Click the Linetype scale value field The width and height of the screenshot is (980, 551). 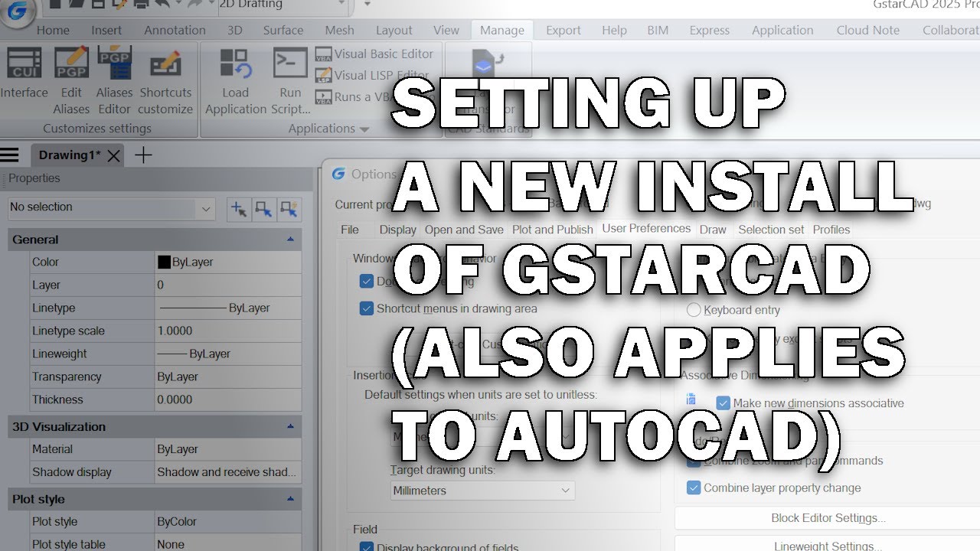click(227, 331)
